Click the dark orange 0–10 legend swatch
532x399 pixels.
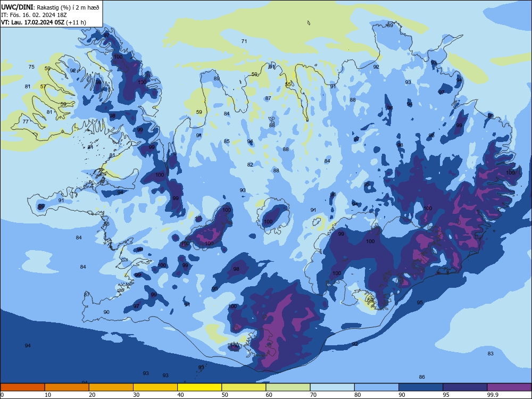point(22,387)
